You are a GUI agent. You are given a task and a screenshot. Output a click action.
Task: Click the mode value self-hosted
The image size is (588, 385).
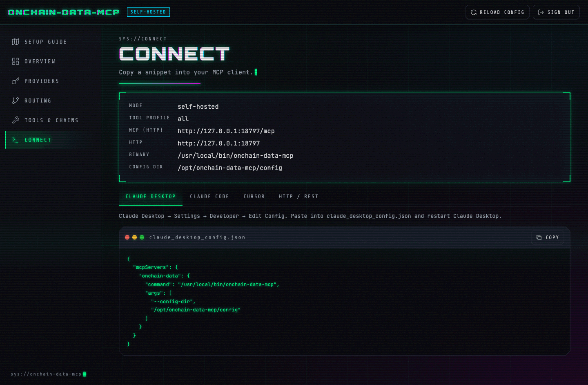pyautogui.click(x=198, y=107)
